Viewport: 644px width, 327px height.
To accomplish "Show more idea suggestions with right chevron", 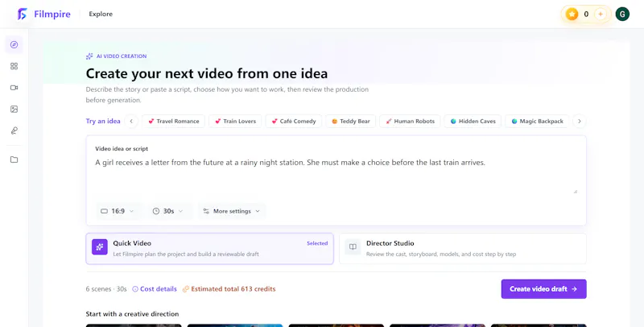I will pos(580,121).
